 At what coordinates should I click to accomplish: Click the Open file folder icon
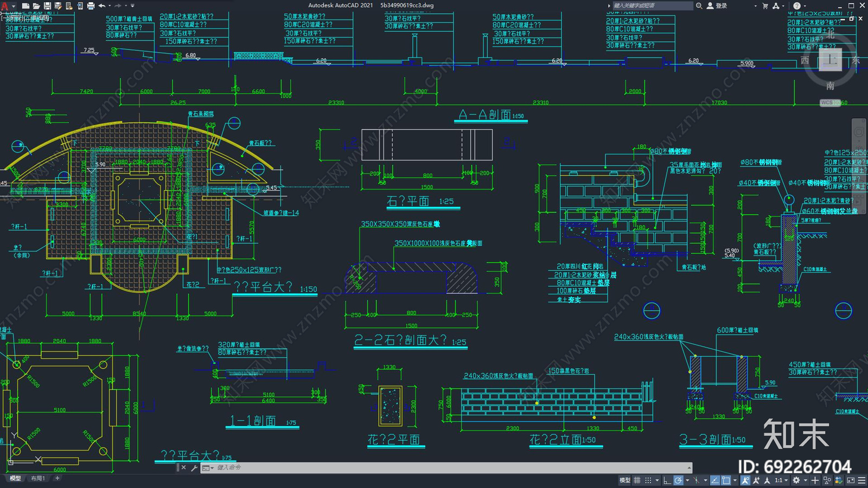36,6
